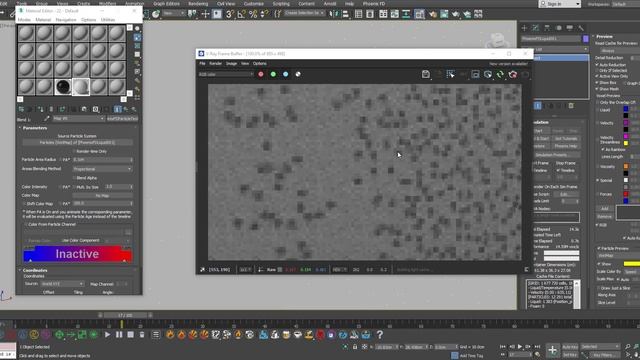Click the Material Editor pick material eyedropper
The height and width of the screenshot is (360, 640).
[47, 119]
